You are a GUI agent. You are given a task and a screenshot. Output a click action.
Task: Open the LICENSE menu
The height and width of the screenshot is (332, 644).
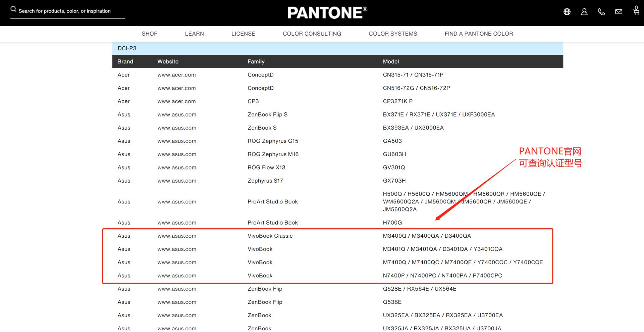pyautogui.click(x=243, y=34)
